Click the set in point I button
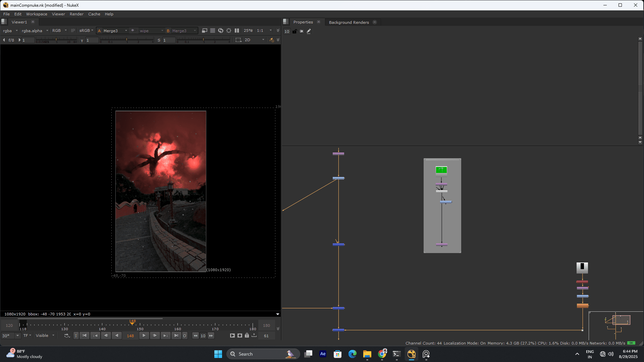Image resolution: width=644 pixels, height=362 pixels. coord(76,336)
